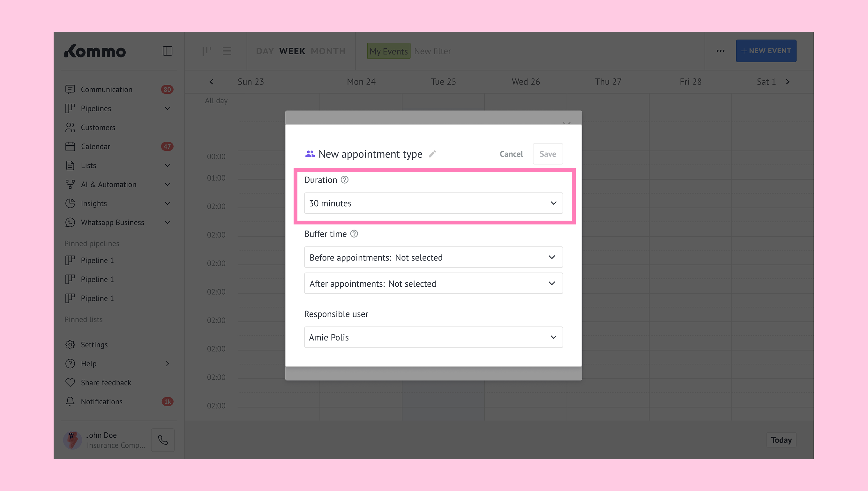Click the New filter input field
Viewport: 868px width, 491px height.
click(x=432, y=51)
